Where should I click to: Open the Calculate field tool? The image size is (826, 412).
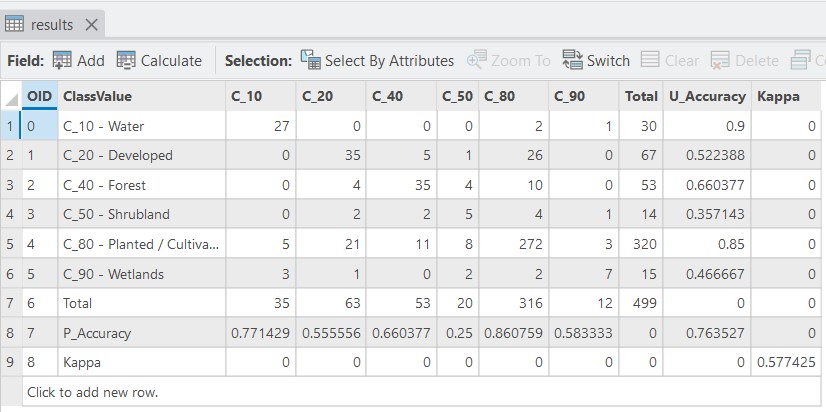point(126,61)
